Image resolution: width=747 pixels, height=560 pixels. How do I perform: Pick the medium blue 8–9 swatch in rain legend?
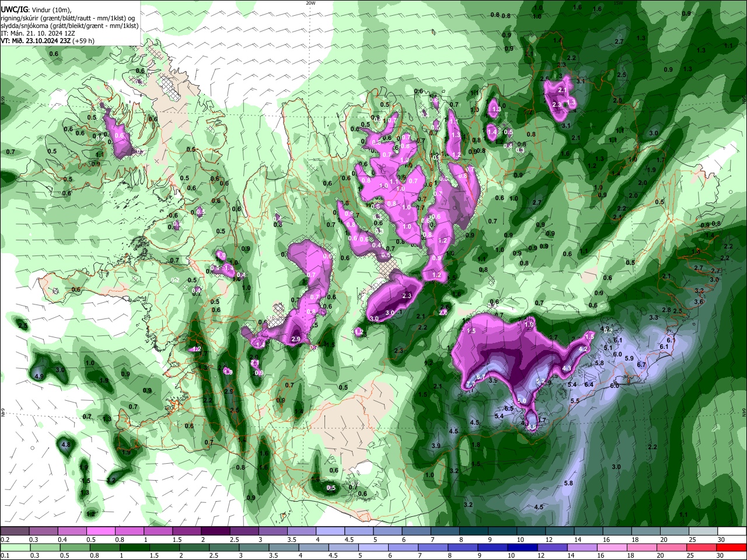[x=462, y=547]
